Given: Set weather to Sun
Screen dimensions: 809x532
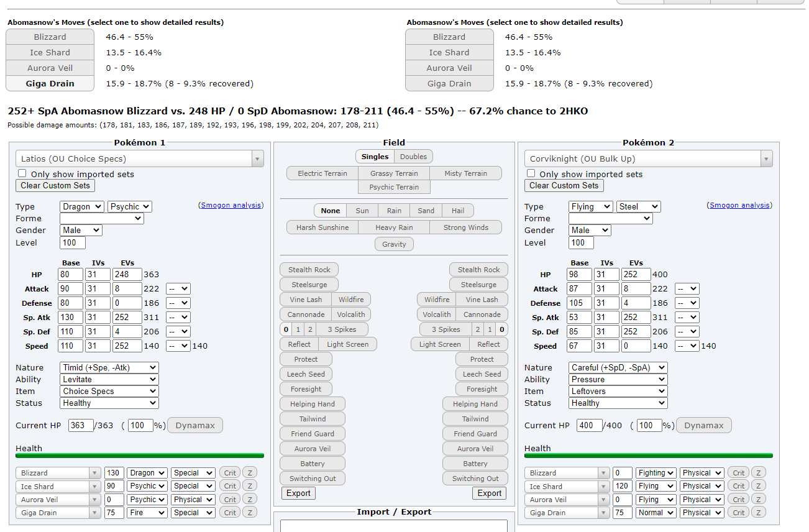Looking at the screenshot, I should [x=362, y=211].
